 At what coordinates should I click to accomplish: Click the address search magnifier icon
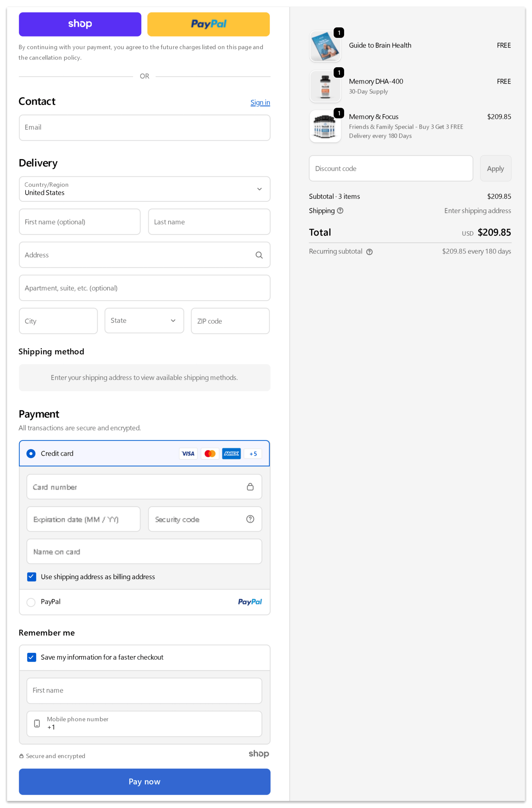tap(259, 255)
